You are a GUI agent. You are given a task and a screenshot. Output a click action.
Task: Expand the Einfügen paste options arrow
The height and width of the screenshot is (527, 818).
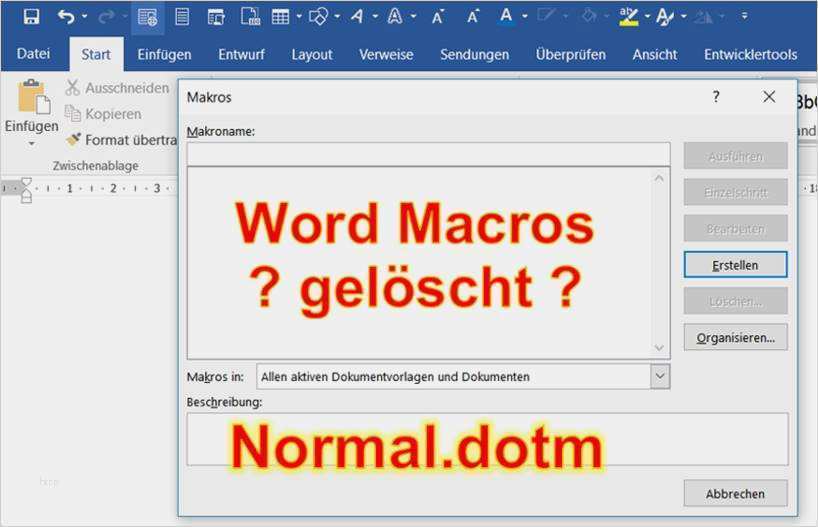[x=32, y=143]
